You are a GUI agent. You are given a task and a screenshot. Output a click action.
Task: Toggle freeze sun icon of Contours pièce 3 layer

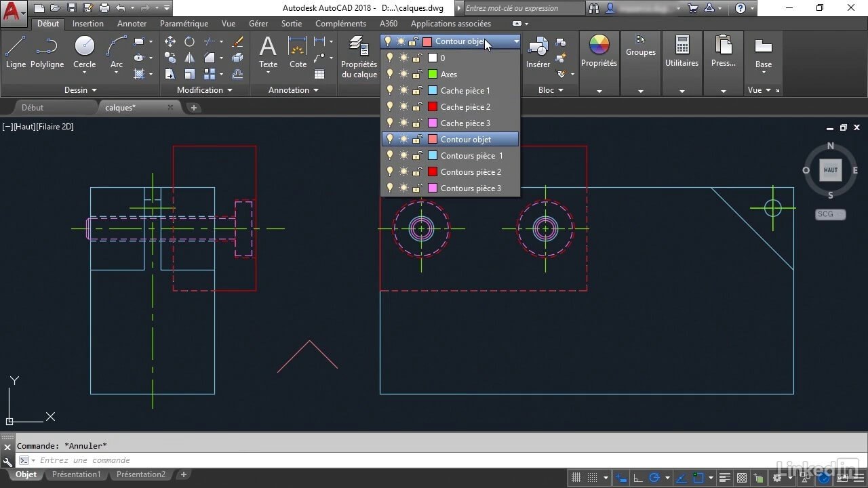(403, 188)
